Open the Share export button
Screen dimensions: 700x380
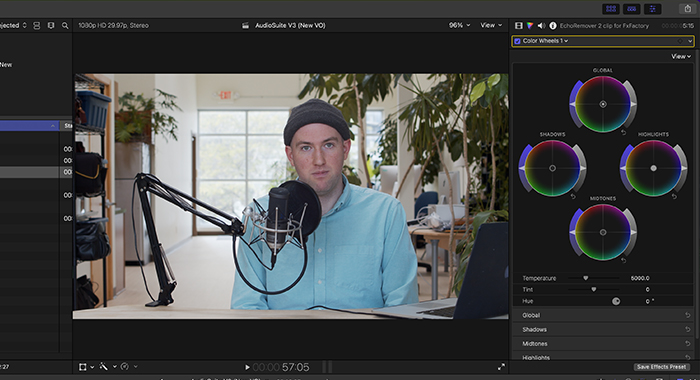688,8
